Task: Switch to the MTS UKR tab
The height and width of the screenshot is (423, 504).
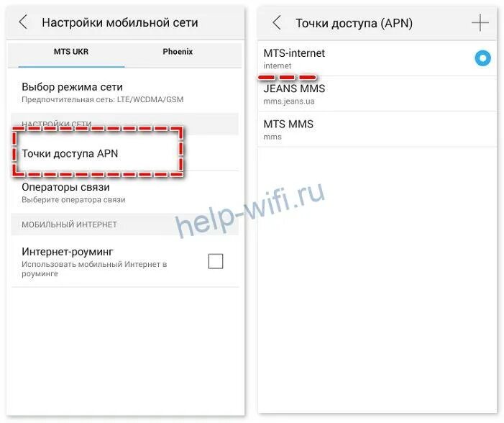Action: [71, 52]
